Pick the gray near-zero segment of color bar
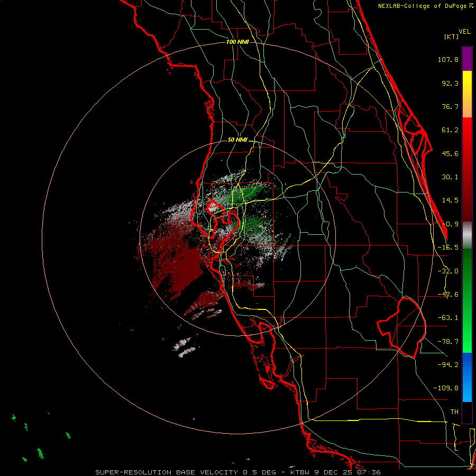The height and width of the screenshot is (476, 476). [x=467, y=235]
